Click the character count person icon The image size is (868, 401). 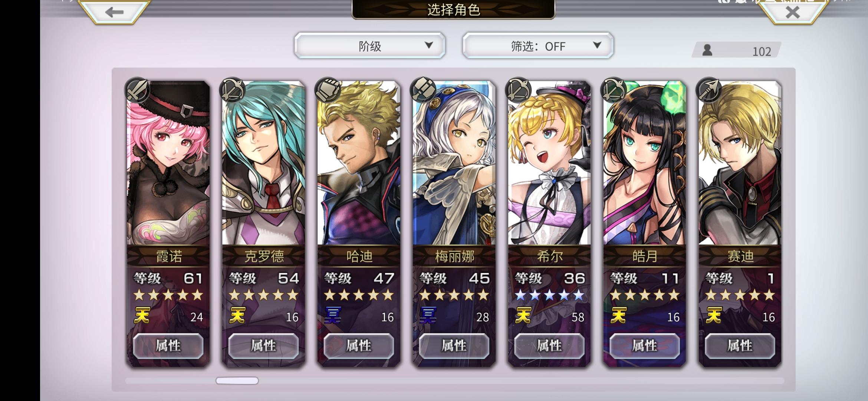click(707, 50)
